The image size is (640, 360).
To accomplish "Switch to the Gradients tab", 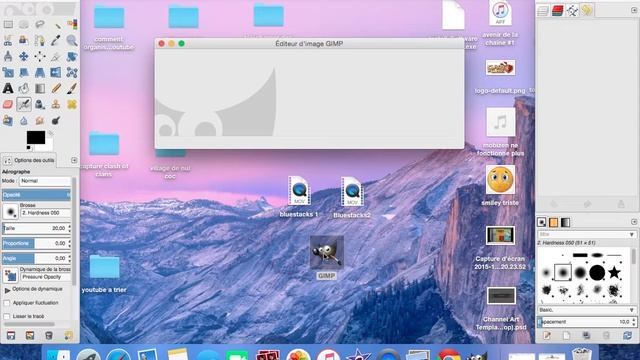I will (565, 222).
